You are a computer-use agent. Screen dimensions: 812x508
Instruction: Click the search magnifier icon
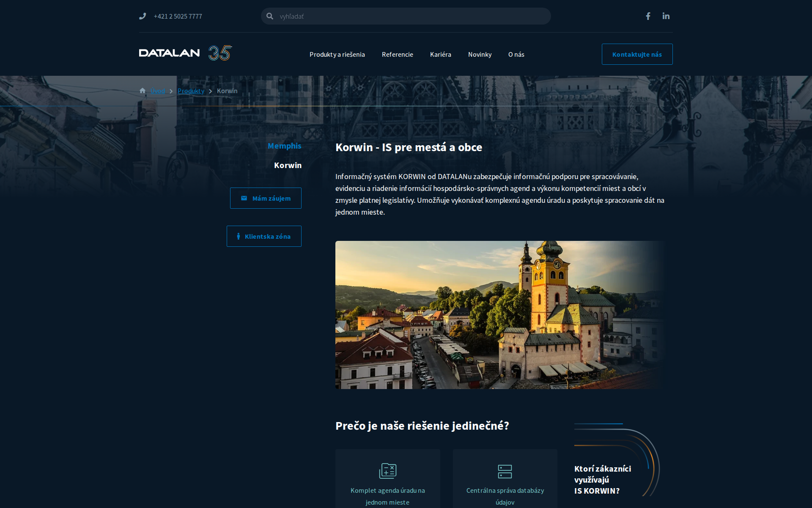[x=269, y=16]
